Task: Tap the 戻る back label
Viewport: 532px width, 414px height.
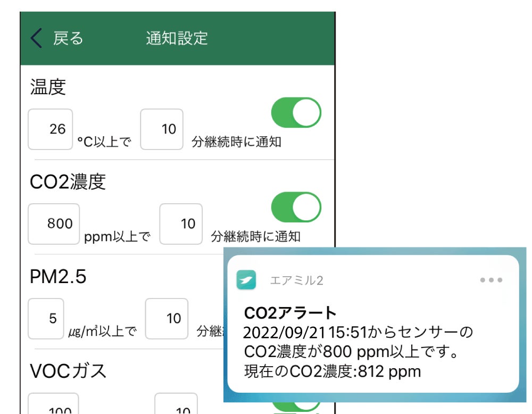Action: 68,39
